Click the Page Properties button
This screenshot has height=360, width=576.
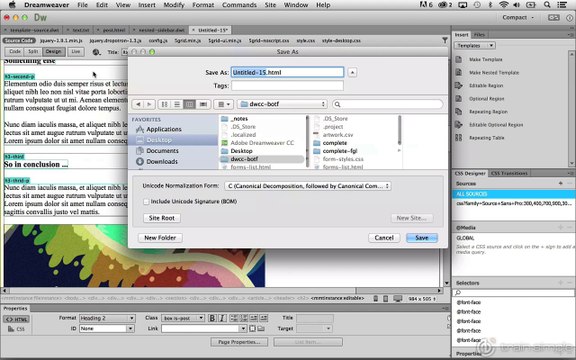coord(239,342)
